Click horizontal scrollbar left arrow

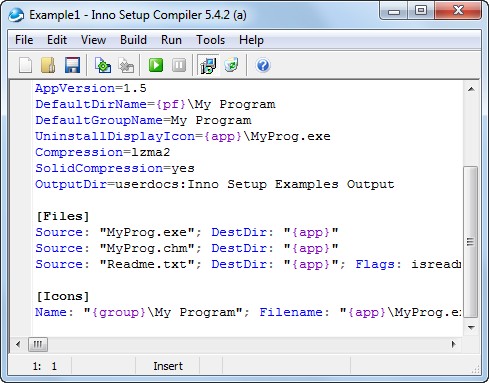pyautogui.click(x=18, y=344)
